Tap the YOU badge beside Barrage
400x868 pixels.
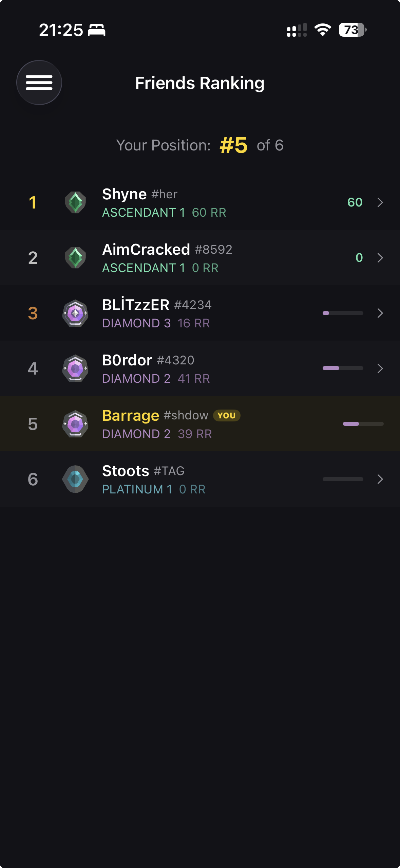227,415
